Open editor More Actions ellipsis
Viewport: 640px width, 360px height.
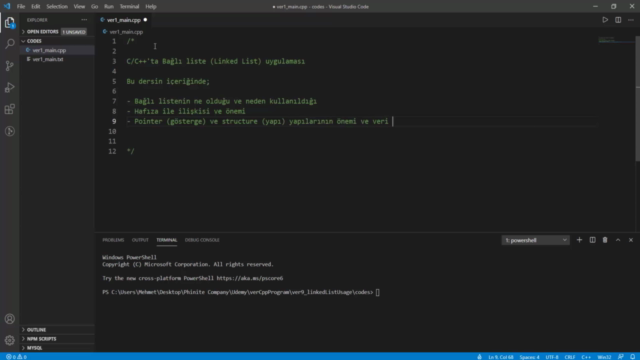point(631,20)
